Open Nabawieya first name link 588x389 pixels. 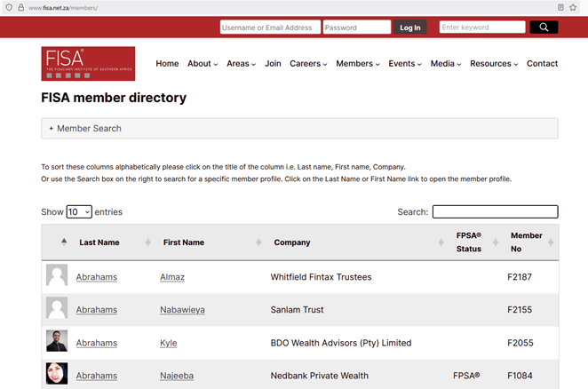[x=182, y=310]
